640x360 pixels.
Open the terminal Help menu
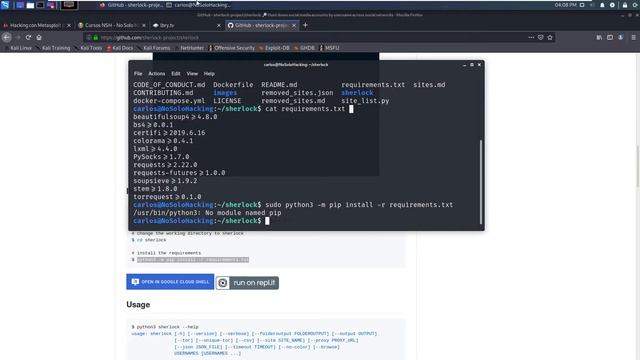coord(209,73)
